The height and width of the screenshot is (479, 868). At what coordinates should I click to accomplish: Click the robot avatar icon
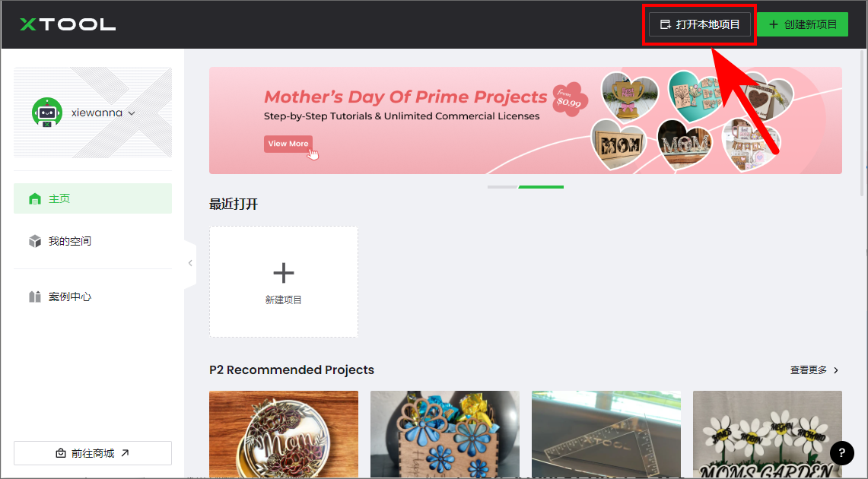click(x=47, y=113)
